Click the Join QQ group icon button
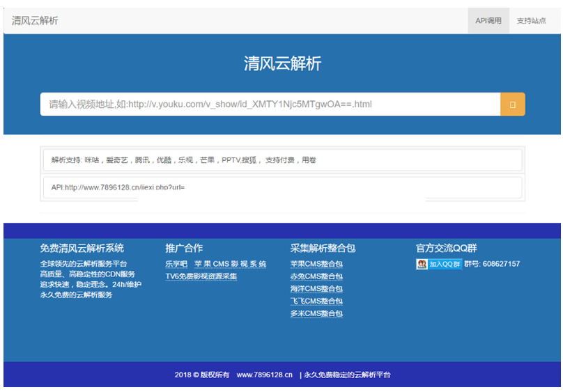The width and height of the screenshot is (563, 392). coord(439,264)
